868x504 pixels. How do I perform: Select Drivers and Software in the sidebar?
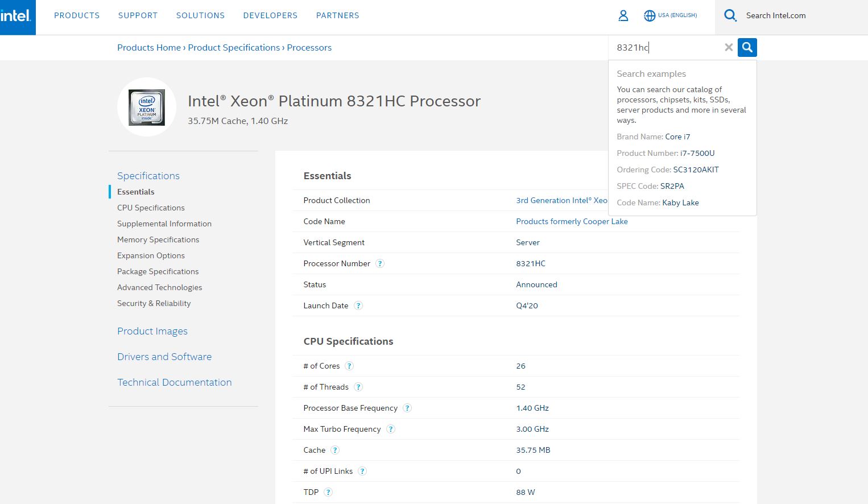[x=164, y=357]
